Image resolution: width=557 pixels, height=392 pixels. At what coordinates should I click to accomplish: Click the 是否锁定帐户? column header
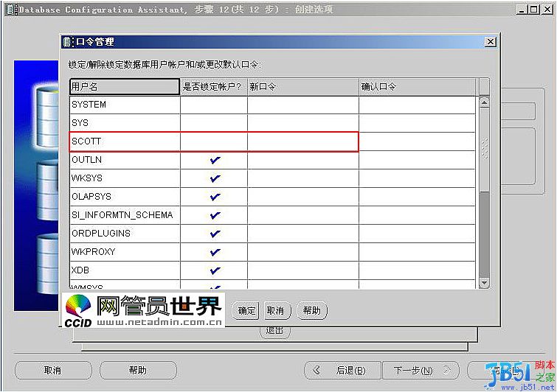pyautogui.click(x=214, y=86)
